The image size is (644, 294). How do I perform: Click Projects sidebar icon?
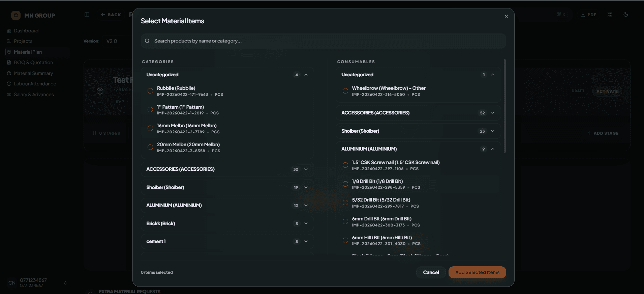(9, 41)
